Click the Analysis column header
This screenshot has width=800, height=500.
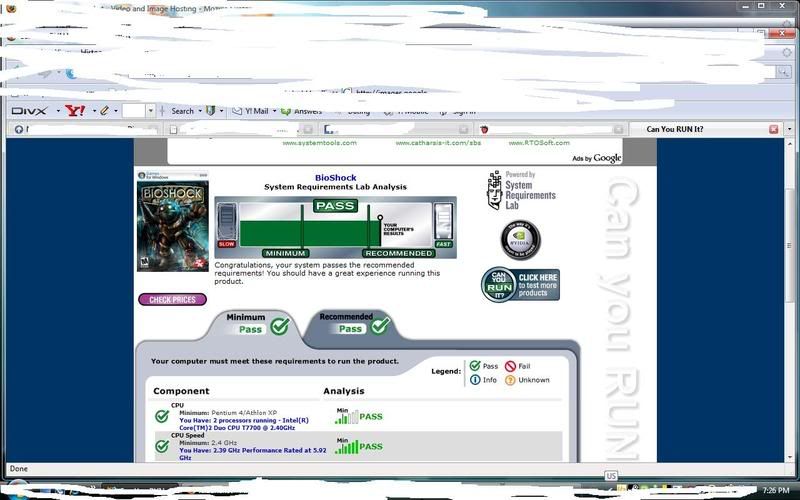point(344,391)
